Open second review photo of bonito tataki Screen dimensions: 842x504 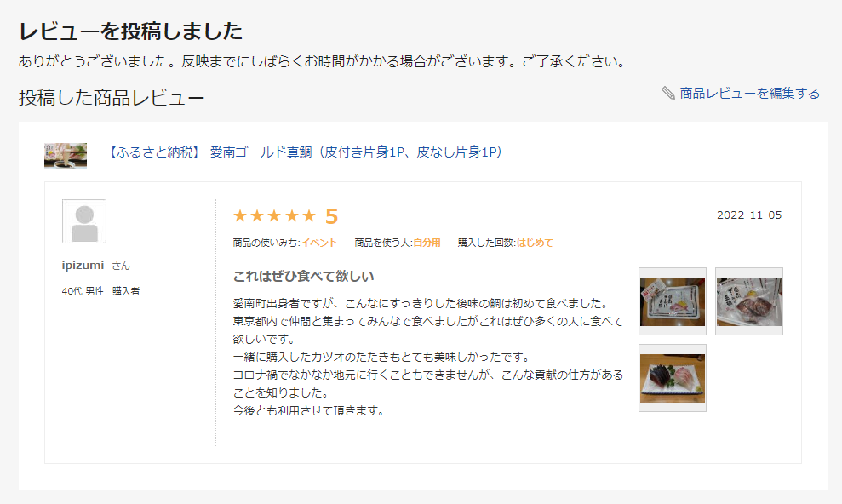[749, 301]
